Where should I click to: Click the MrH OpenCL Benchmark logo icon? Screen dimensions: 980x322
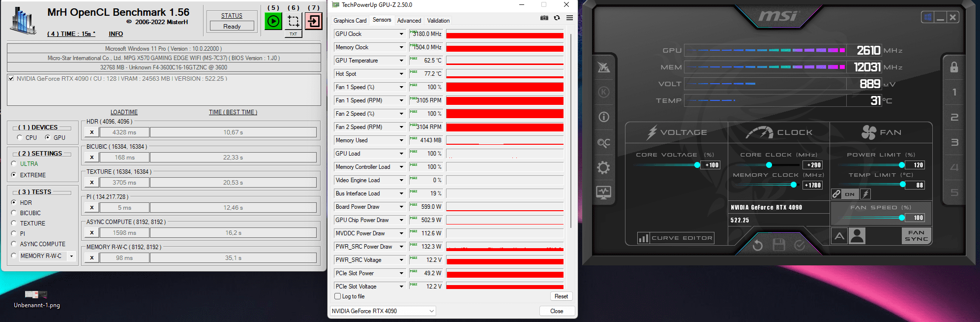23,21
